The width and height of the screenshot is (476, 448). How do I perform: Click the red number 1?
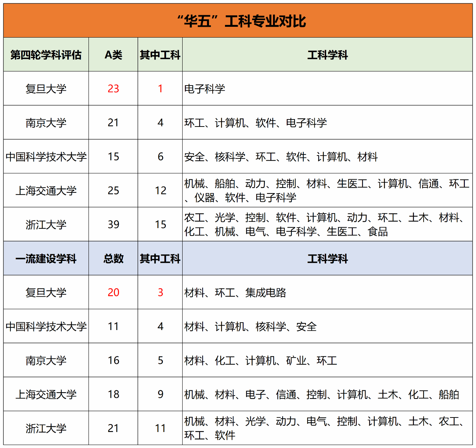click(160, 89)
